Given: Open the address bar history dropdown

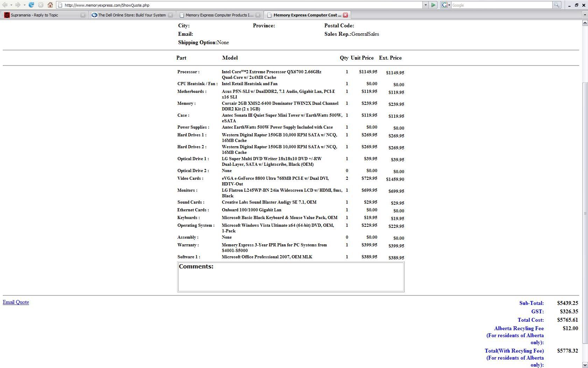Looking at the screenshot, I should point(426,5).
